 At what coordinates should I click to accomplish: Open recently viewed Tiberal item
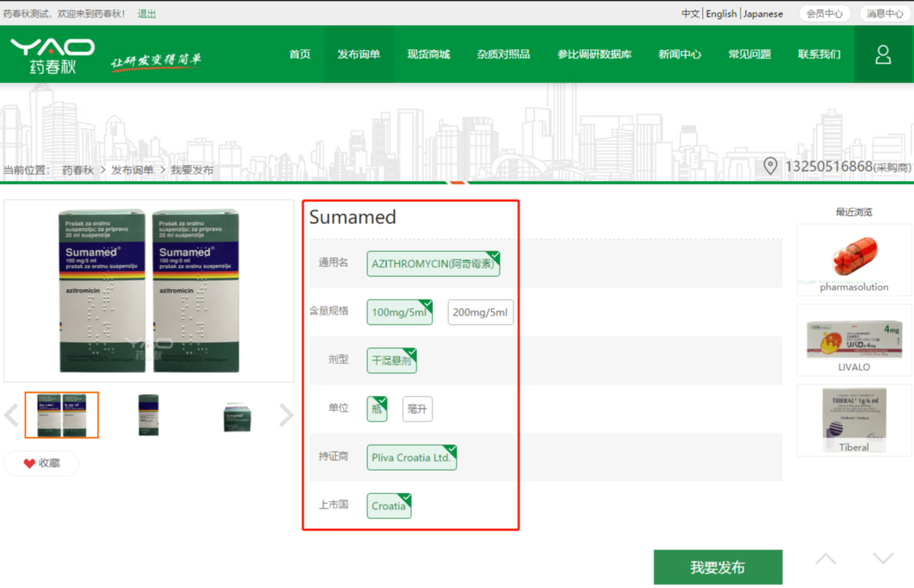point(854,420)
